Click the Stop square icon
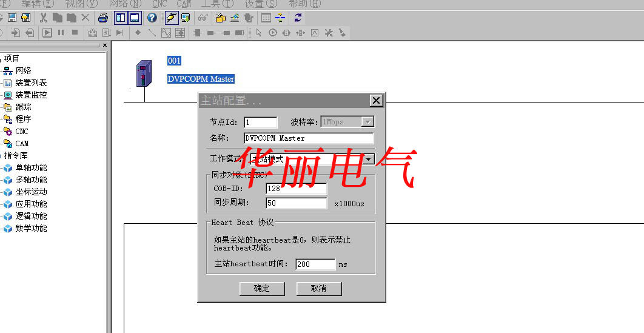 75,32
